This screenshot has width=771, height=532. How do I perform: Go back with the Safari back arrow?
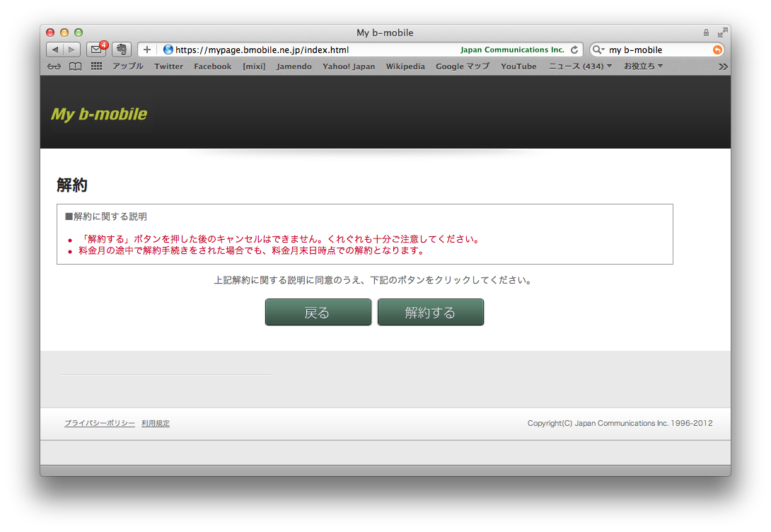click(54, 50)
